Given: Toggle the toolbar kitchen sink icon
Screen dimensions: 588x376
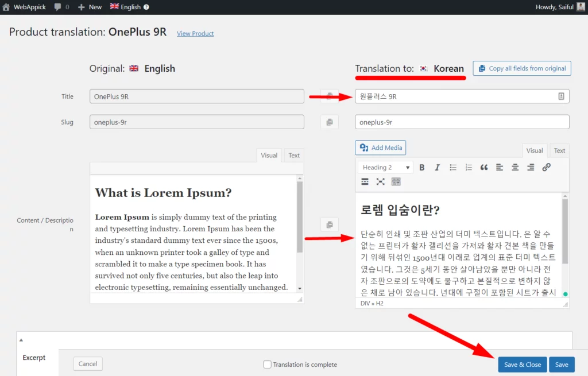Looking at the screenshot, I should click(396, 182).
